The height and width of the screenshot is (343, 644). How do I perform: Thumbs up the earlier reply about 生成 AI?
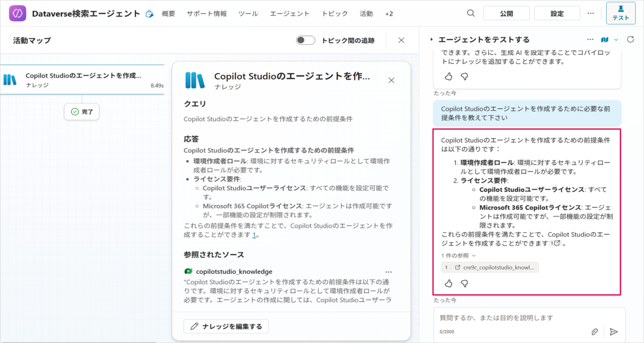click(x=449, y=77)
